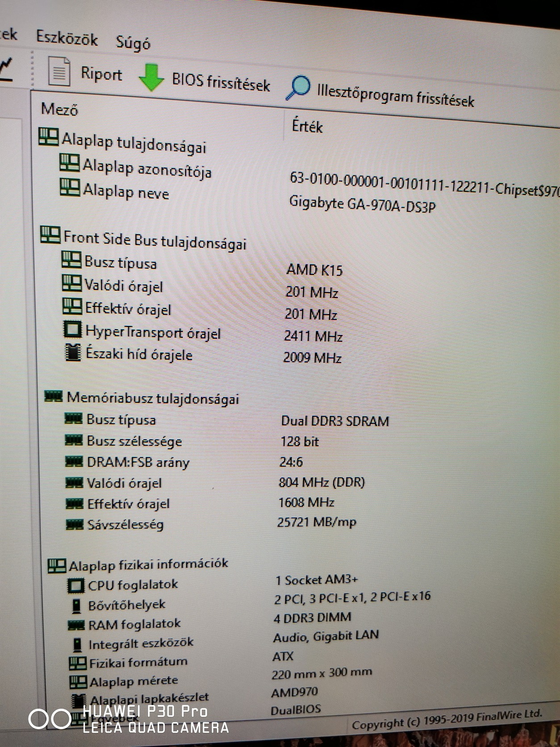
Task: Open the Riport toolbar button
Action: [85, 73]
